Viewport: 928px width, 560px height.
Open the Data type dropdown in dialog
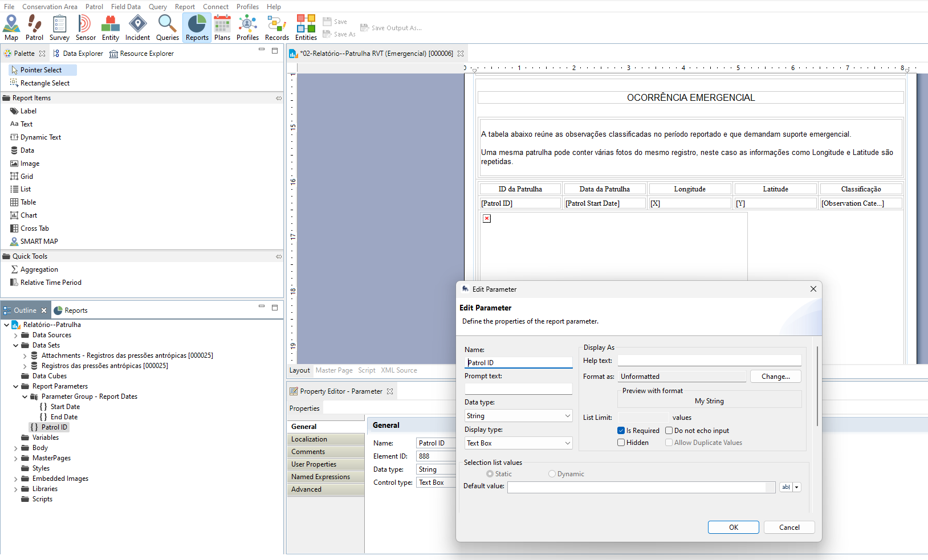[518, 416]
